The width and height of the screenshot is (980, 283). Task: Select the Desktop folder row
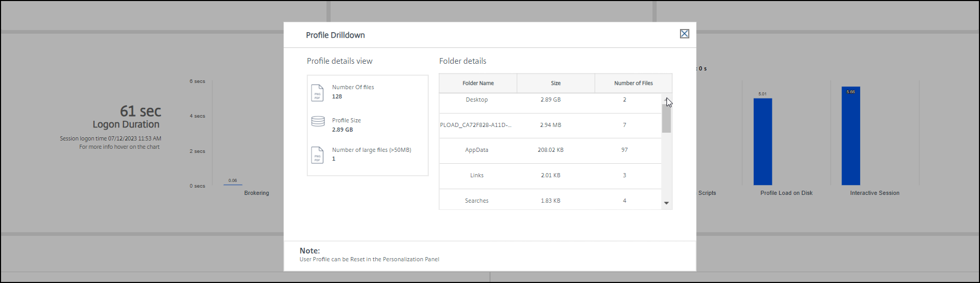477,100
